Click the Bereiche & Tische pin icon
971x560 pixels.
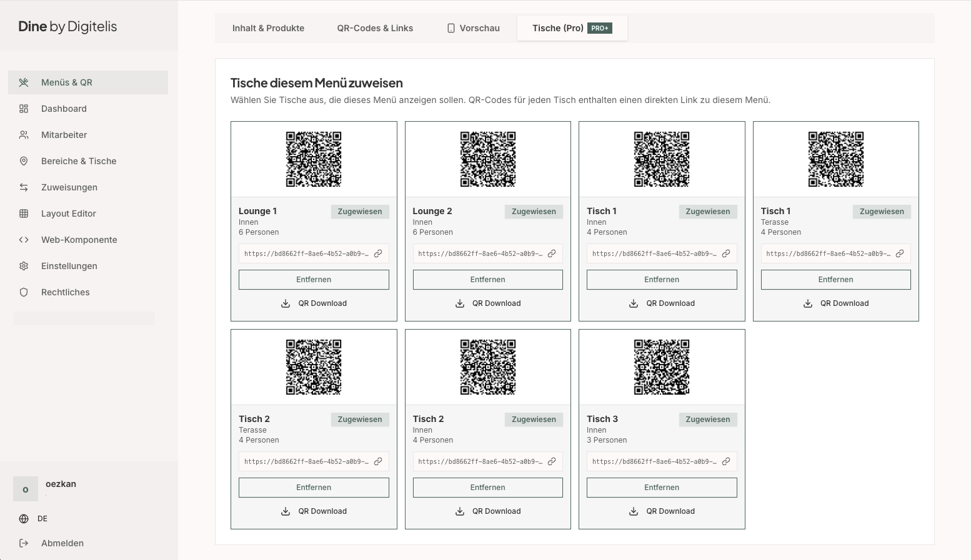coord(24,161)
